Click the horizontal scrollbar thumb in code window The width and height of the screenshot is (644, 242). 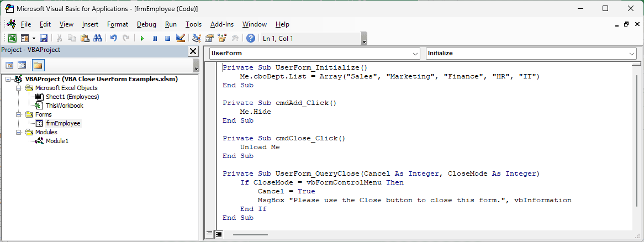[250, 235]
